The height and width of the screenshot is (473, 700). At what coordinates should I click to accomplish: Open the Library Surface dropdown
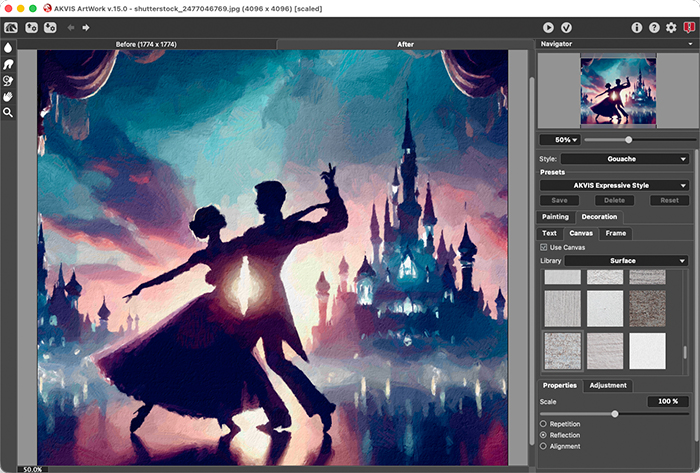tap(626, 261)
